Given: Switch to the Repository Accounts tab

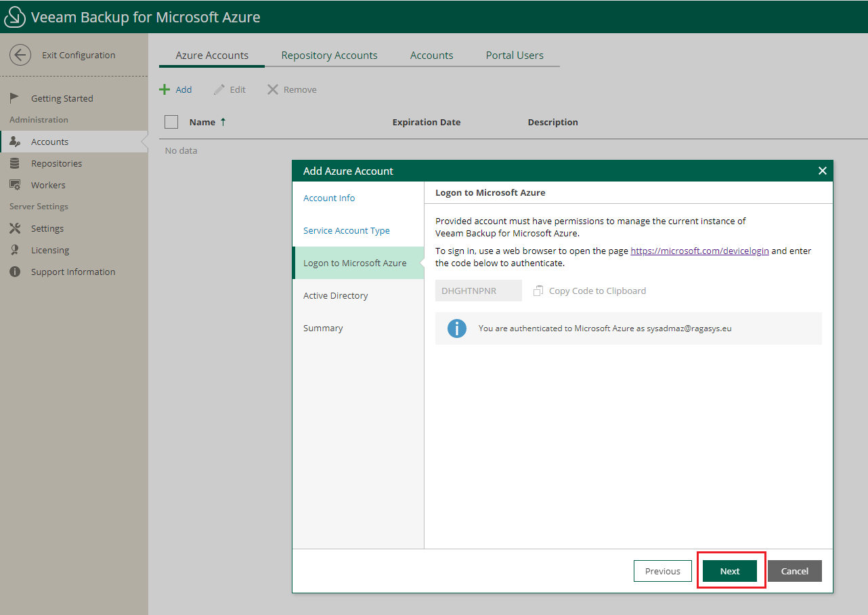Looking at the screenshot, I should [x=329, y=55].
